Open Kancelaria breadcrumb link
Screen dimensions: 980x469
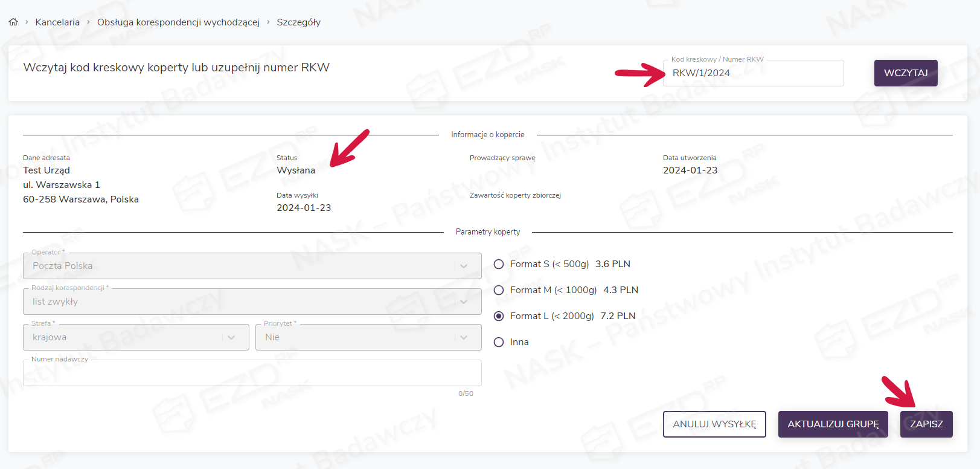[x=57, y=22]
